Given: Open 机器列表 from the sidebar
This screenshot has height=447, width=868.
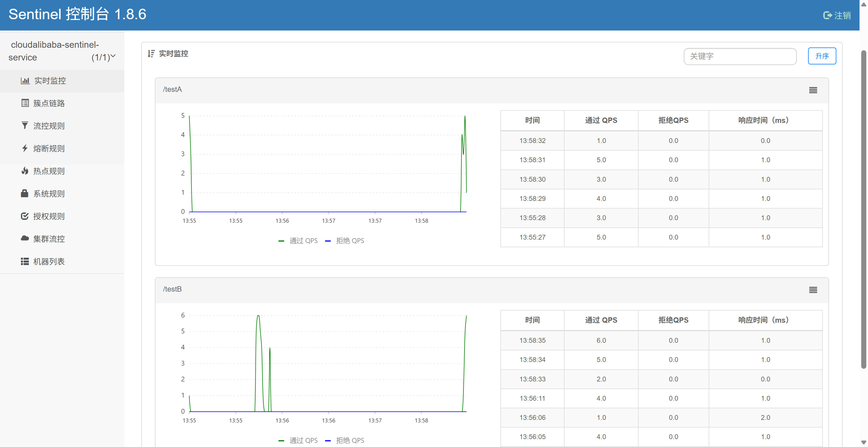Looking at the screenshot, I should [49, 261].
